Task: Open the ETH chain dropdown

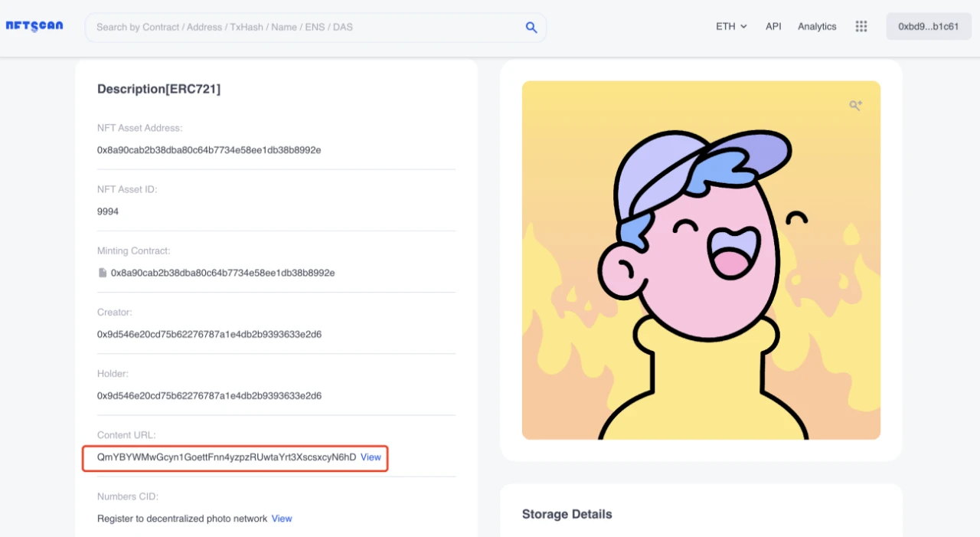Action: point(731,26)
